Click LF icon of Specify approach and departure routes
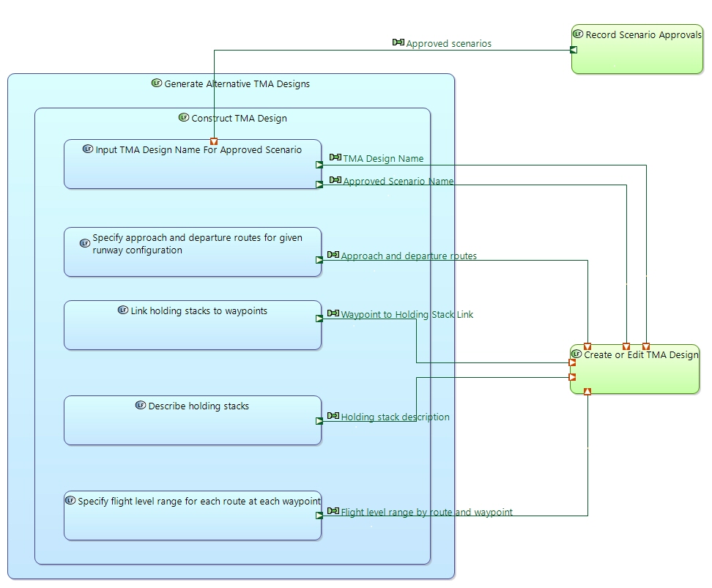The height and width of the screenshot is (588, 712). point(85,243)
